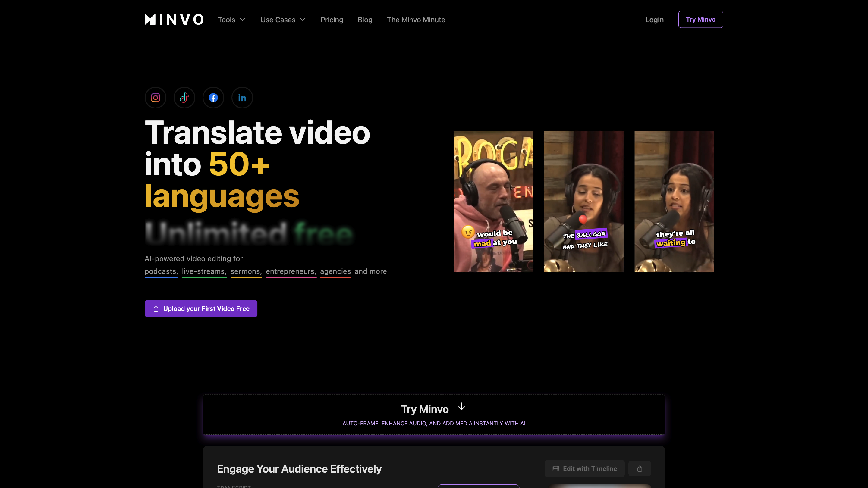Click the down arrow next to Try Minvo heading
868x488 pixels.
coord(462,407)
